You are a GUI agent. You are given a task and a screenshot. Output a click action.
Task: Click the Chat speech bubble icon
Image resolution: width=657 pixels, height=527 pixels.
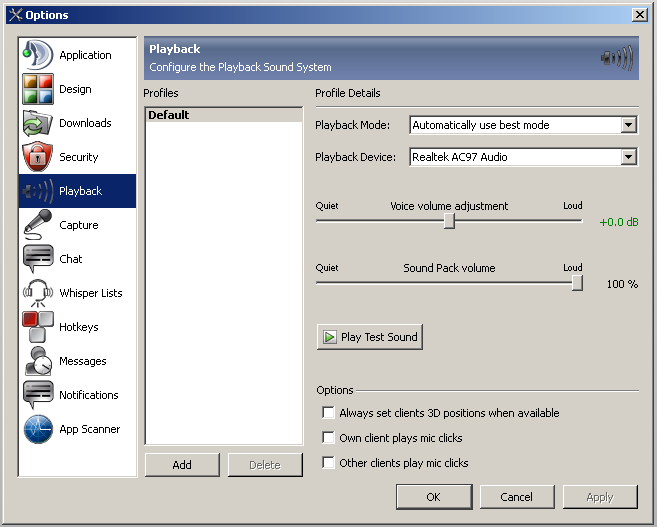point(38,259)
